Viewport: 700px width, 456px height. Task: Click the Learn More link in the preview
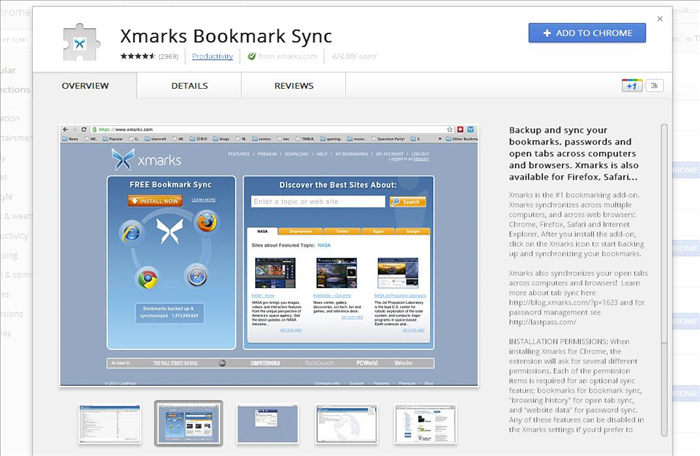pyautogui.click(x=204, y=200)
